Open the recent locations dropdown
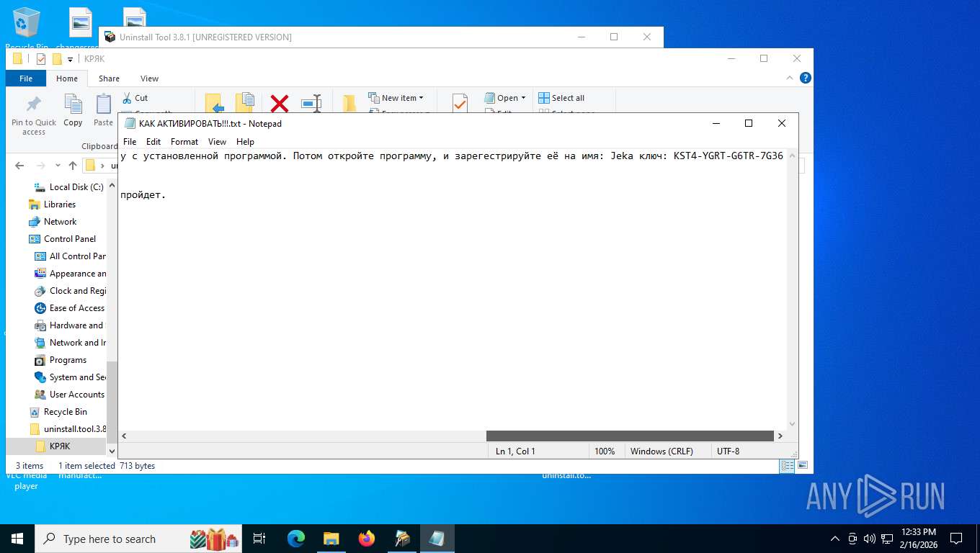 (56, 166)
